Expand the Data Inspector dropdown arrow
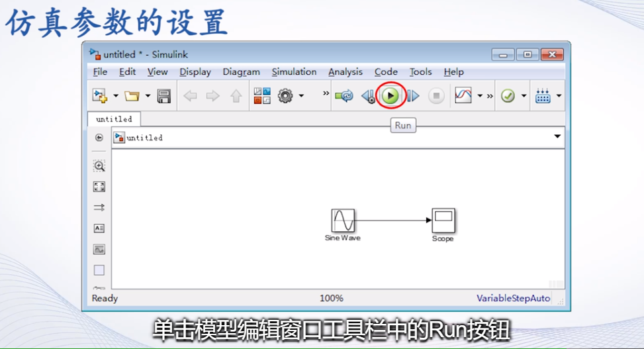 pos(480,96)
